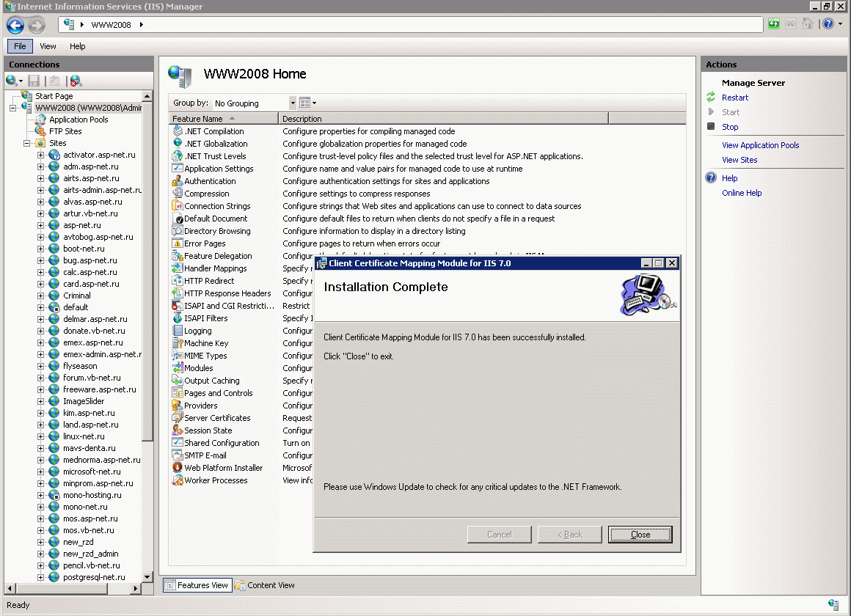Expand the forum.vb-net.ru site node
The image size is (851, 616).
click(x=40, y=378)
